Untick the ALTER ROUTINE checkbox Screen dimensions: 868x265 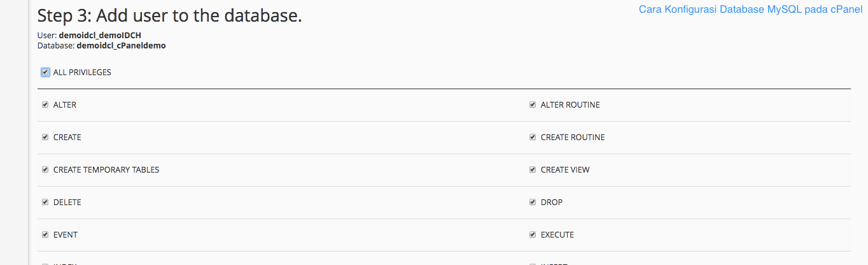pos(533,104)
